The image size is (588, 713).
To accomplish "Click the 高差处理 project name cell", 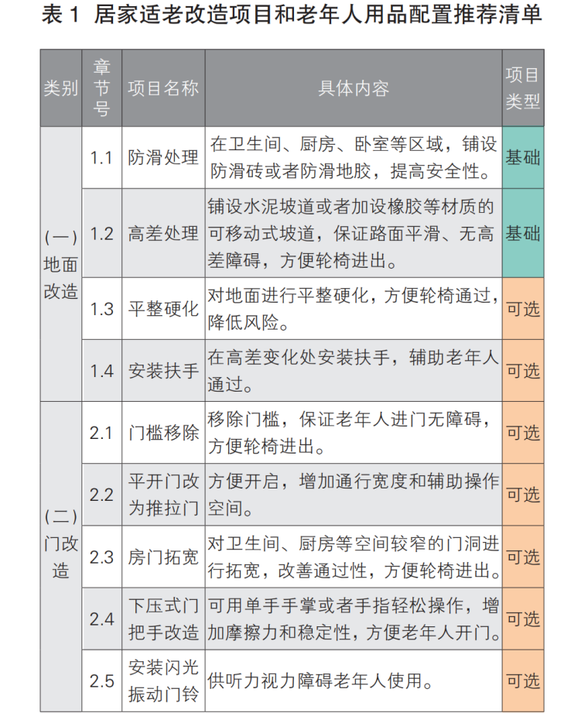I will click(163, 233).
